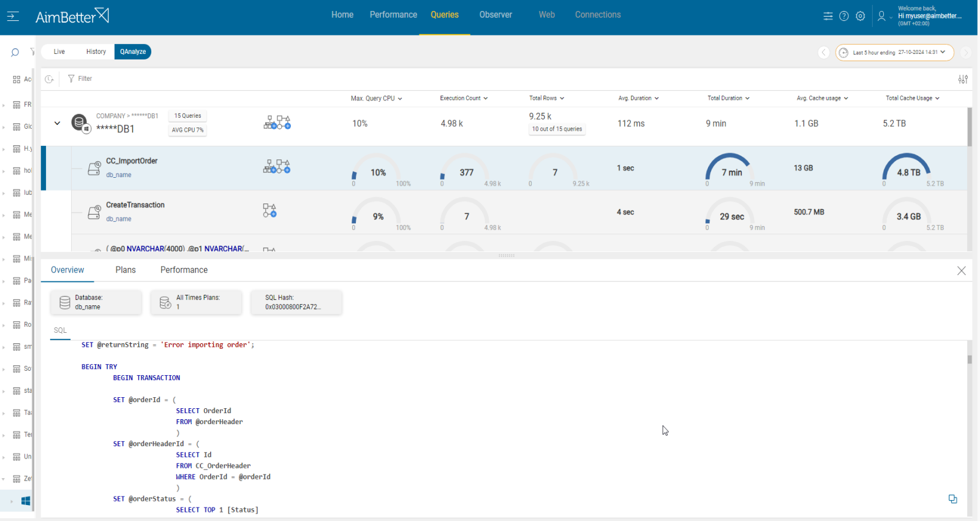Click the sidebar search magnifier icon
The width and height of the screenshot is (980, 521).
tap(15, 53)
